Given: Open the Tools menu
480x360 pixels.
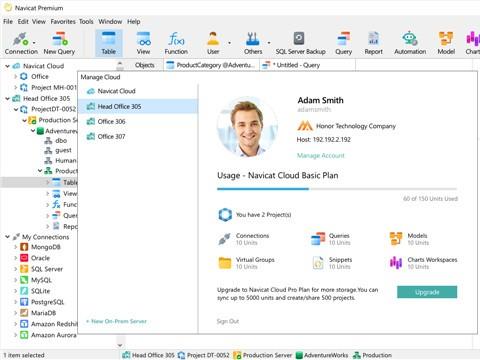Looking at the screenshot, I should pos(86,21).
